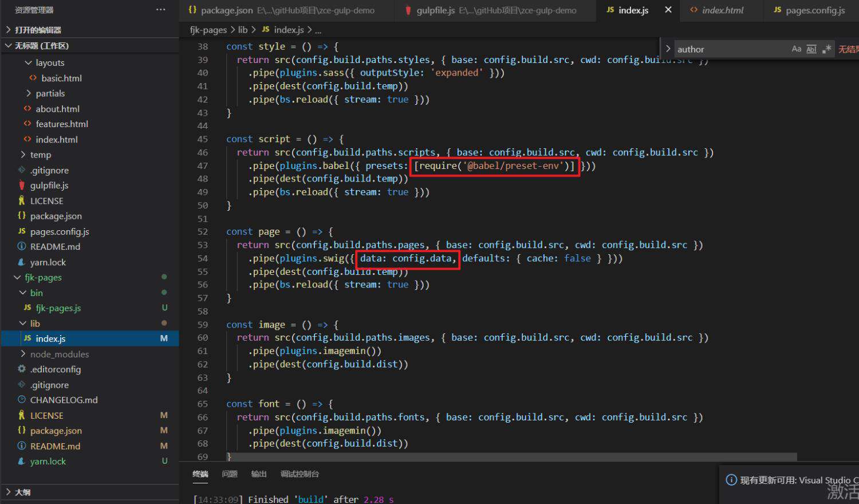Select the 输出 output panel tab
Viewport: 859px width, 504px height.
pyautogui.click(x=259, y=474)
